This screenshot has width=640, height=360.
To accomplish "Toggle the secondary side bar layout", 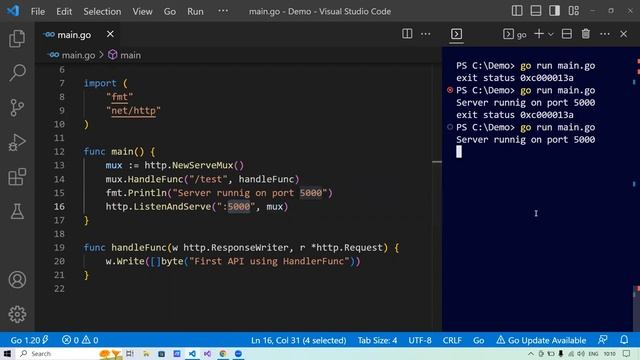I will click(x=555, y=11).
